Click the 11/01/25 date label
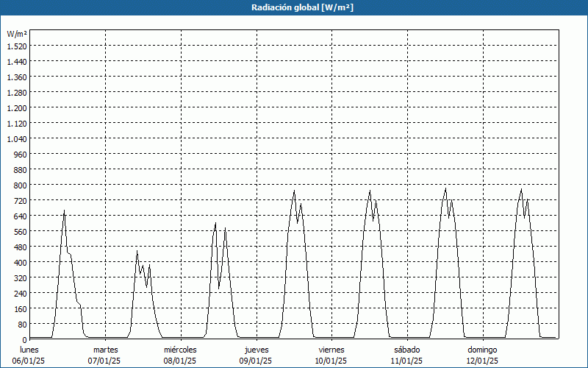Viewport: 588px width, 368px height. 406,361
